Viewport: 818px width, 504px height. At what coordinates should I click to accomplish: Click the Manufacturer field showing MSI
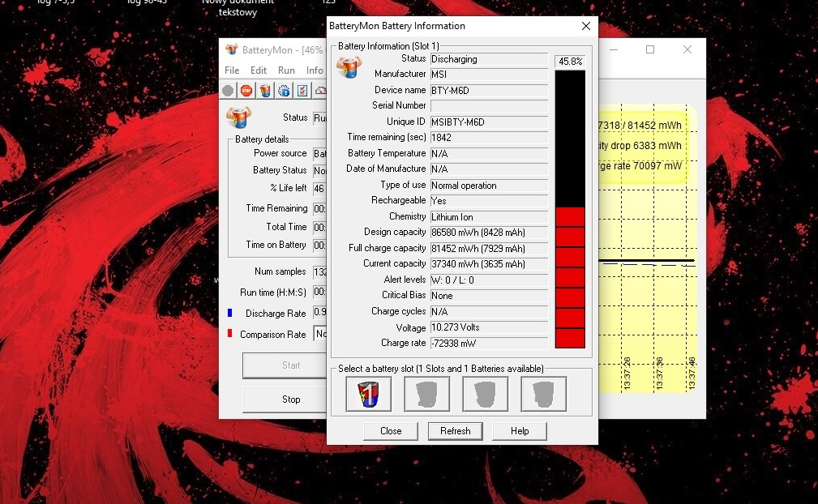click(x=489, y=75)
